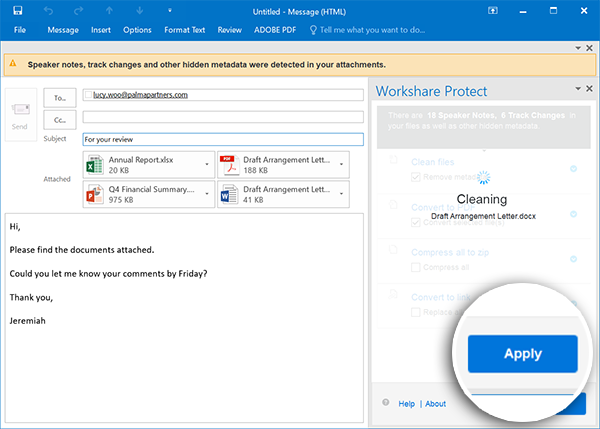Open dropdown arrow for Q4 Financial Summary attachment

tap(207, 194)
